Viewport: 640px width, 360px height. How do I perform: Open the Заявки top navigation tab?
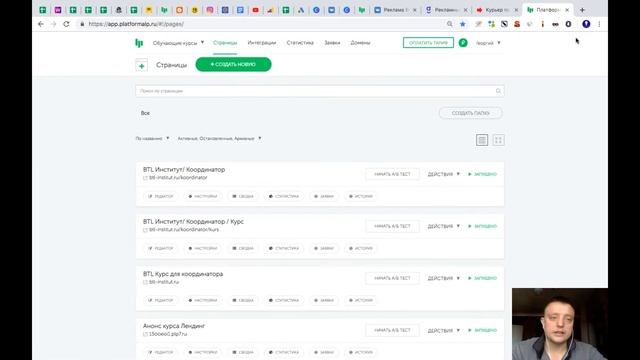332,43
